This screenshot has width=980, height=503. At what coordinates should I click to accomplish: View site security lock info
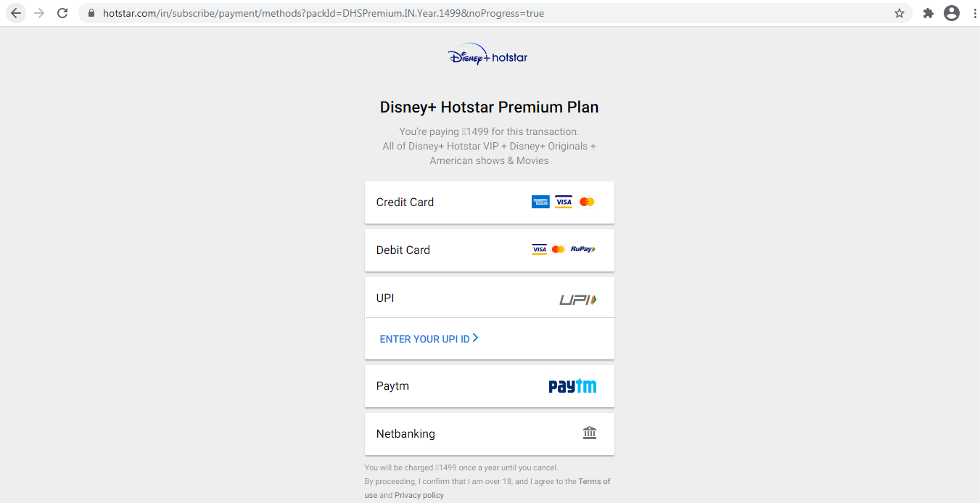[91, 13]
